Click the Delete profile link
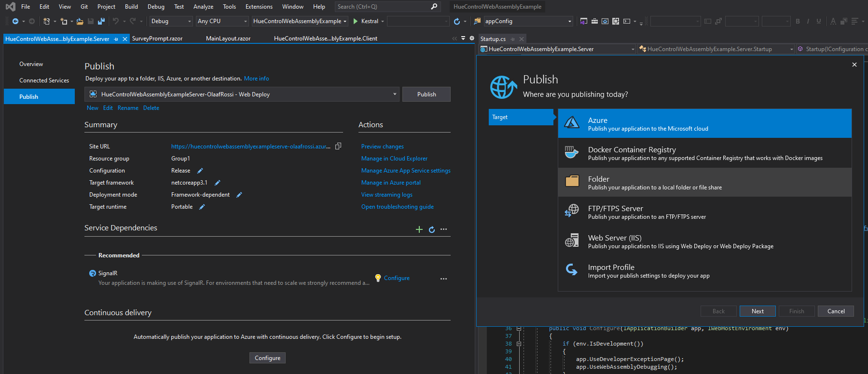Screen dimensions: 868x374 click(151, 108)
